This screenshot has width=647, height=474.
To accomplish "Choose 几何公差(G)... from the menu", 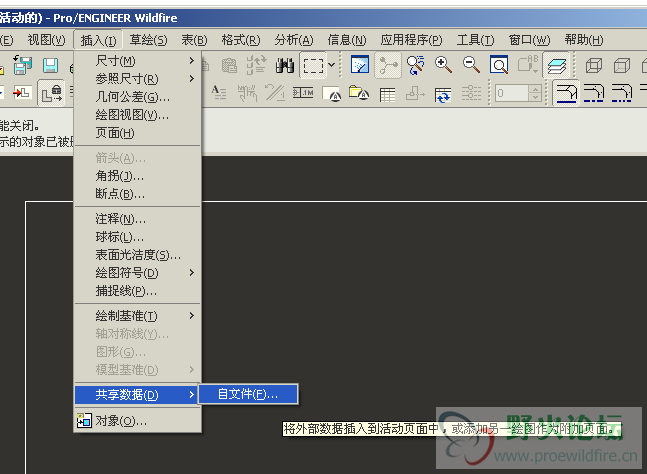I will 138,97.
